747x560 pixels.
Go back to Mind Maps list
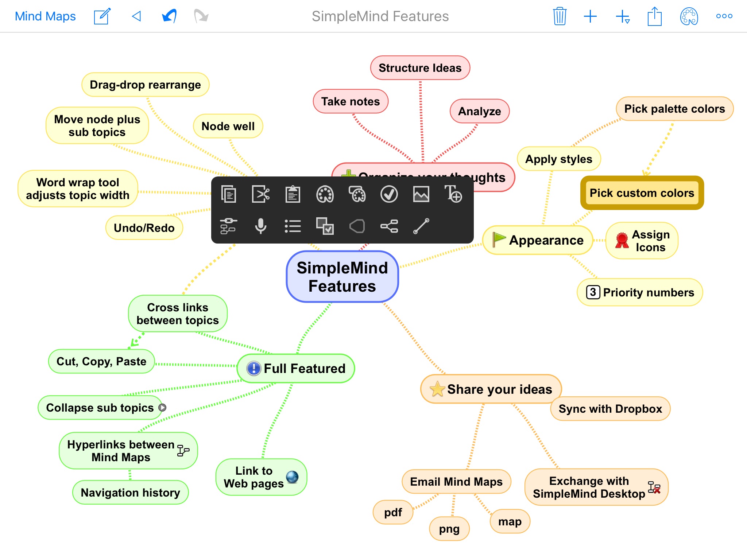(x=45, y=16)
